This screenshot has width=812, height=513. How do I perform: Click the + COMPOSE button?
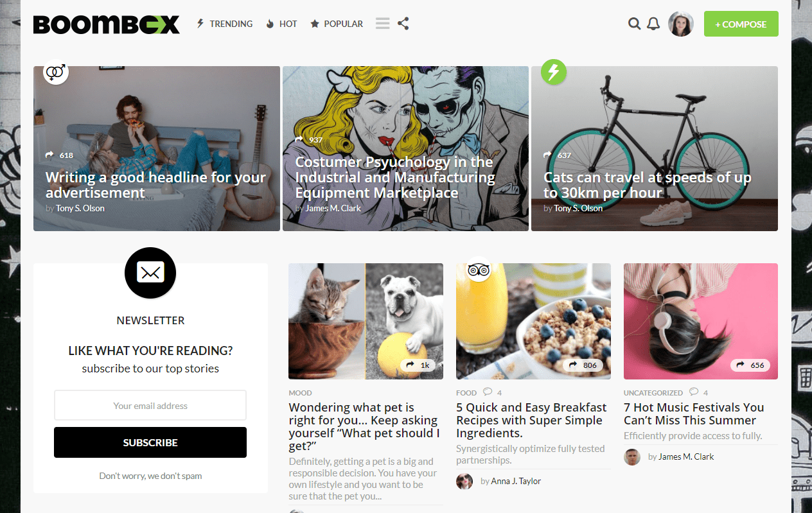point(741,24)
